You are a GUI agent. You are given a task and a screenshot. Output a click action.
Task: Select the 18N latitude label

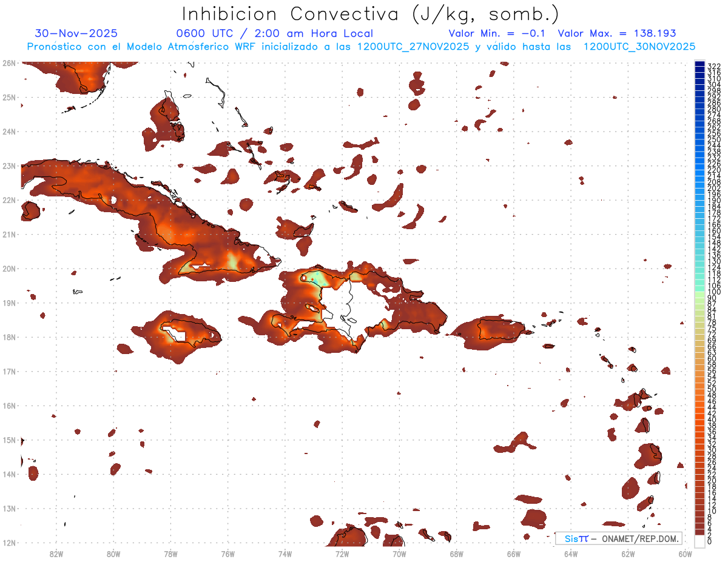[9, 336]
